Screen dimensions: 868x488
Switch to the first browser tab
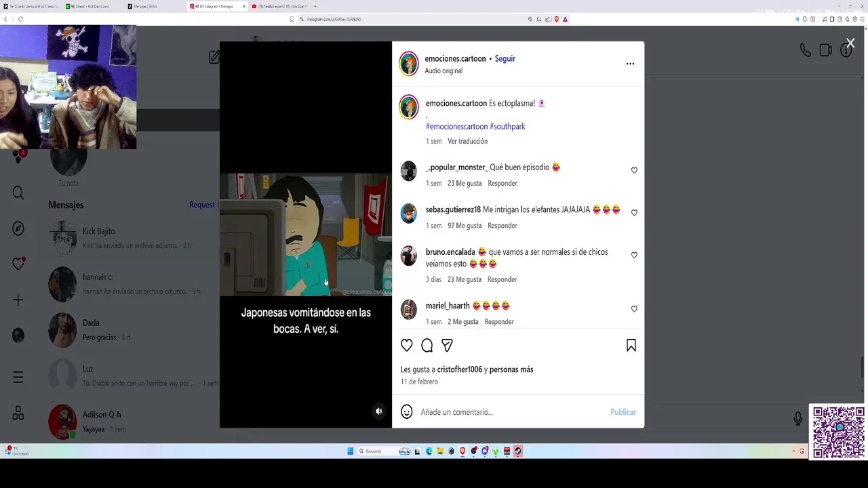coord(33,6)
